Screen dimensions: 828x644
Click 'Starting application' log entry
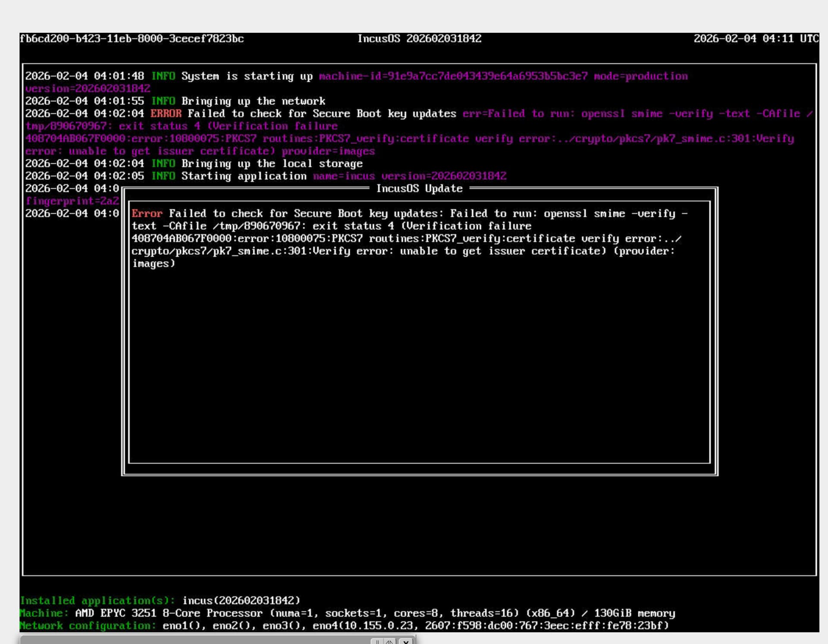[244, 176]
